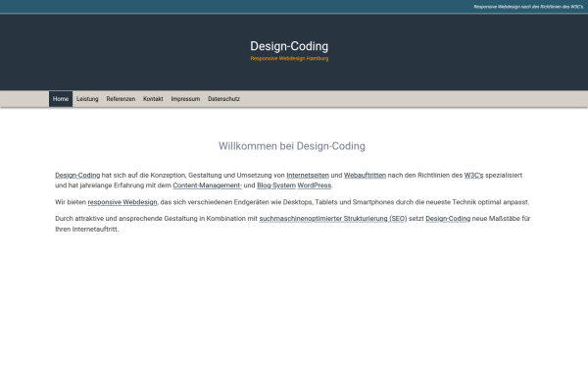588x368 pixels.
Task: Open the suchmaschinenoptimierter Strukturierung (SEO) link
Action: pyautogui.click(x=333, y=218)
